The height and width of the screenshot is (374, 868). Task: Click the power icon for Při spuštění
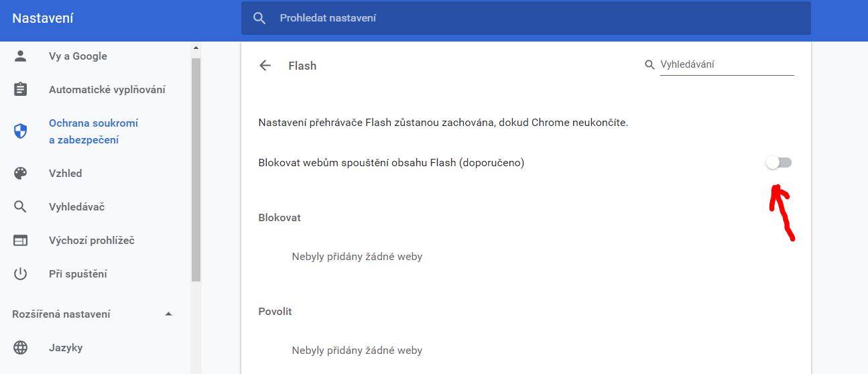pyautogui.click(x=21, y=274)
